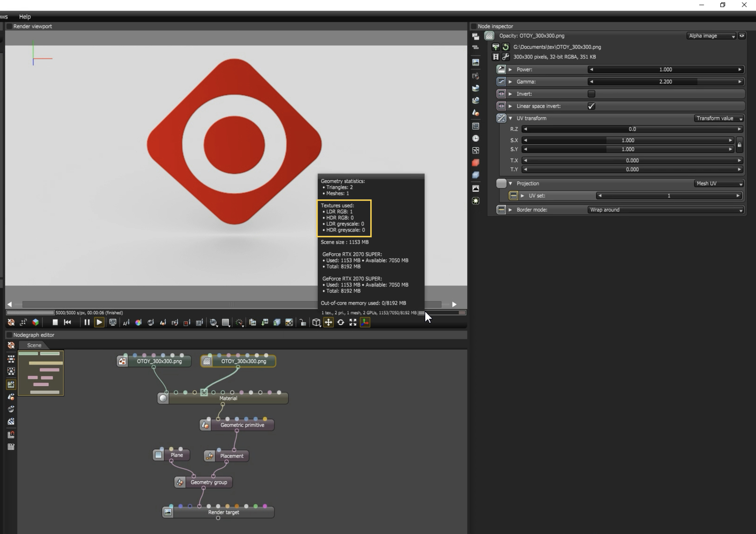Select the white balance picker icon

tap(138, 323)
